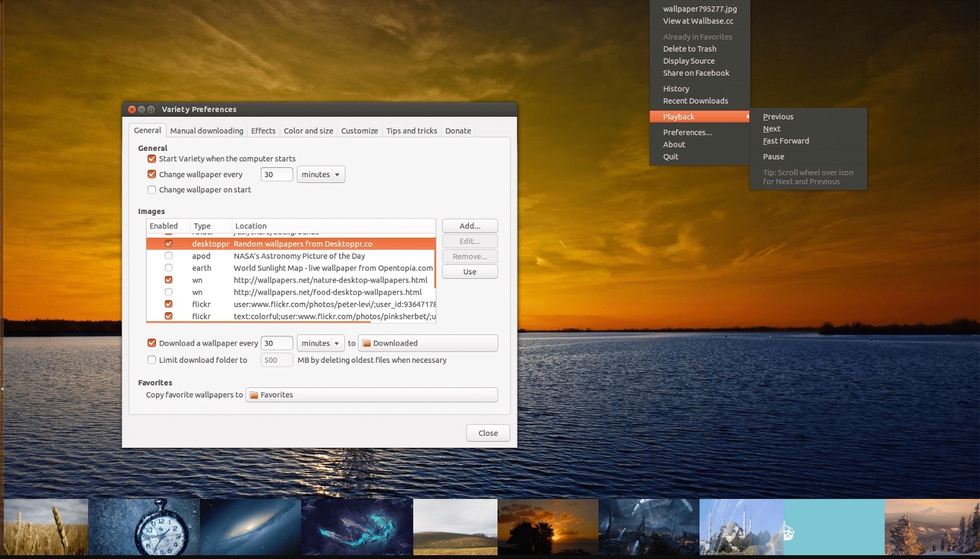Click the Remove... button
The width and height of the screenshot is (980, 559).
tap(470, 256)
